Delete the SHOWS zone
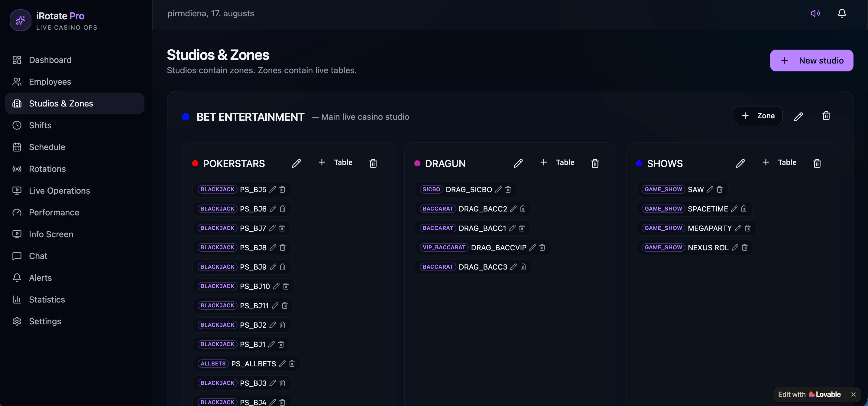Image resolution: width=868 pixels, height=406 pixels. point(817,163)
